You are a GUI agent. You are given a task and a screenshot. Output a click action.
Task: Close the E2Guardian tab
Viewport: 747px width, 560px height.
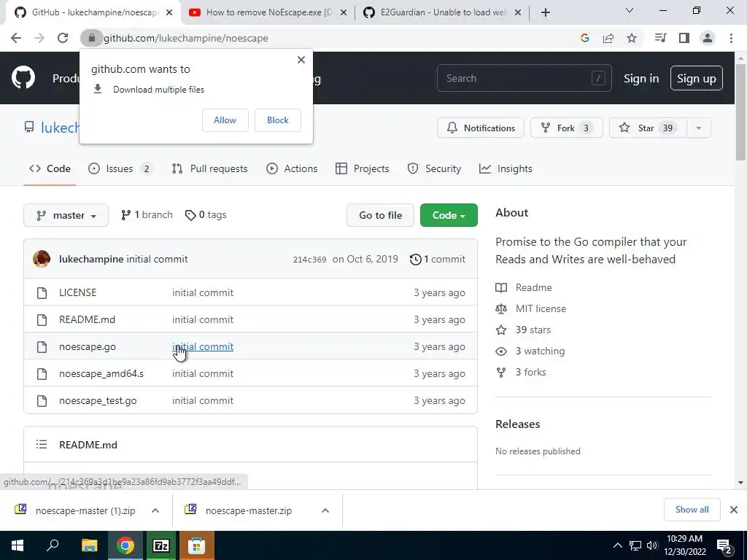tap(519, 12)
